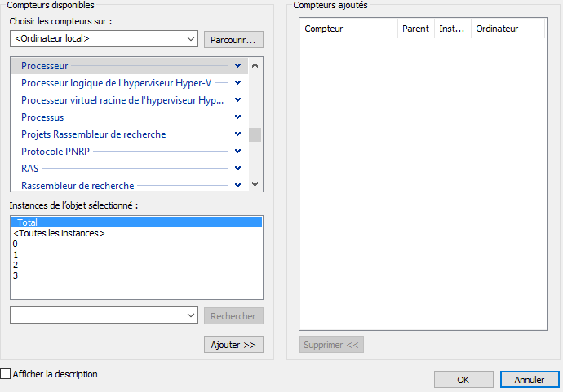Screen dimensions: 563x392
Task: Expand Protocole PNRP counter list
Action: coord(237,151)
